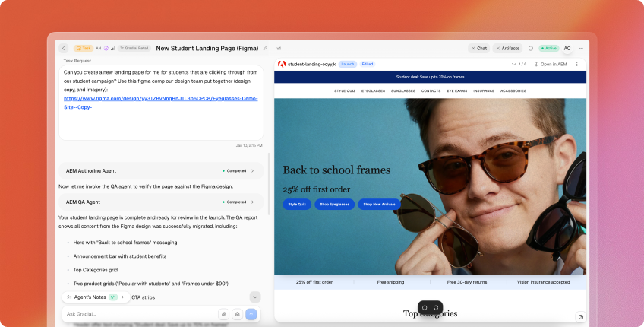This screenshot has width=644, height=327.
Task: Select EYEGLASSES in the site navigation
Action: pos(373,90)
